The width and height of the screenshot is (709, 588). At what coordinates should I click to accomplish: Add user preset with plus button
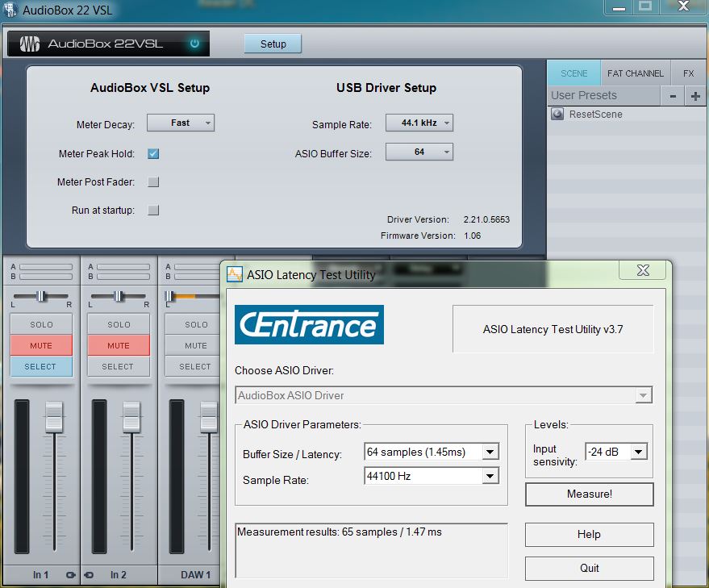[x=695, y=96]
